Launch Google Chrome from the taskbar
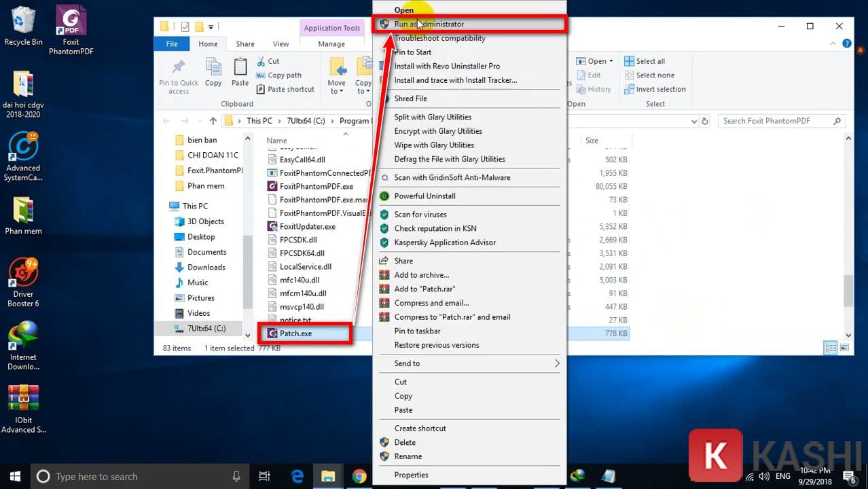This screenshot has width=868, height=489. tap(360, 476)
